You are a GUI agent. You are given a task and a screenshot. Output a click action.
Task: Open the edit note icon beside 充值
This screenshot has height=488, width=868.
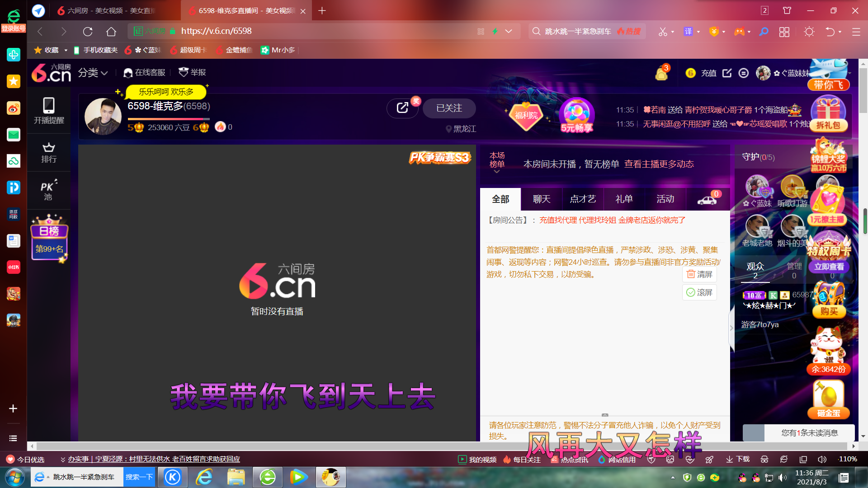click(x=727, y=73)
